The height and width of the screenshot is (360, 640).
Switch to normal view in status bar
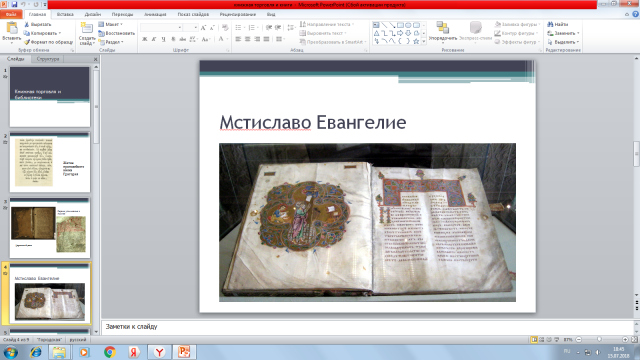[x=534, y=340]
